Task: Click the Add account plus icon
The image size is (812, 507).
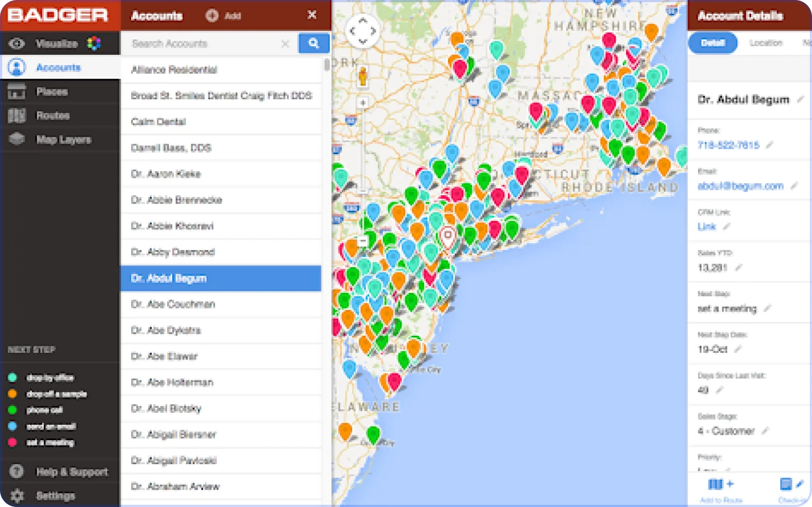Action: 212,15
